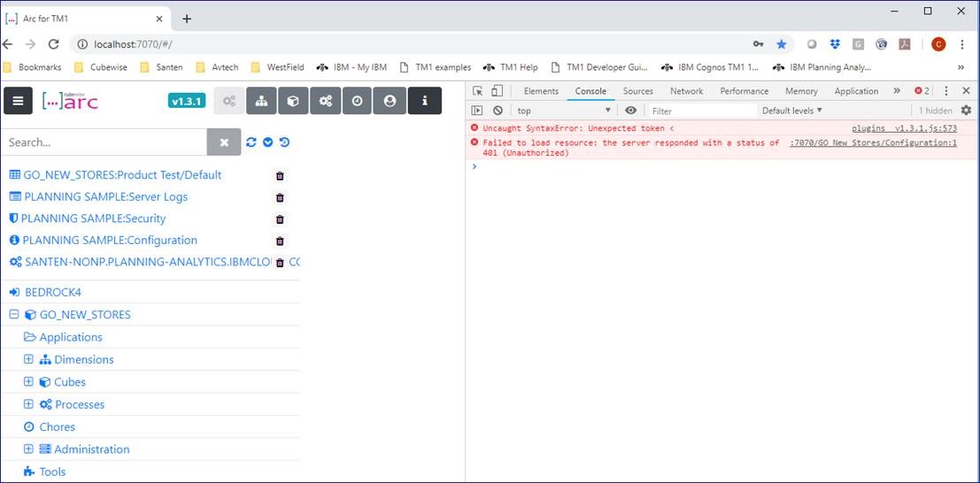This screenshot has height=483, width=980.
Task: Switch to the Application DevTools tab
Action: pos(856,91)
